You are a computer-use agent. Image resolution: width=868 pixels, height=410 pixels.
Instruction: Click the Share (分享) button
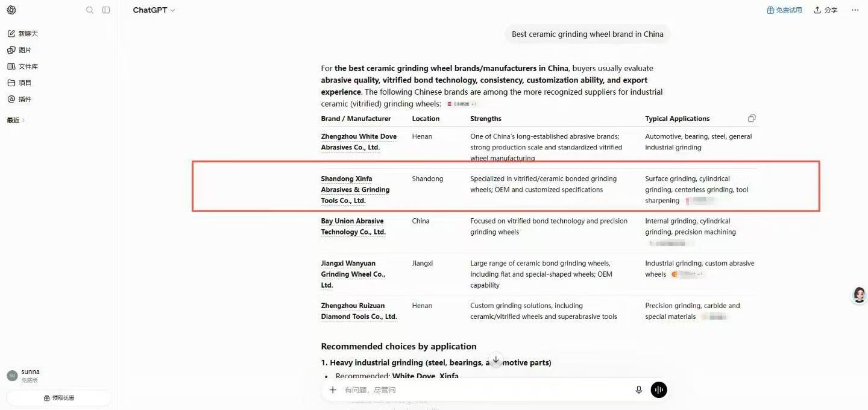coord(826,10)
